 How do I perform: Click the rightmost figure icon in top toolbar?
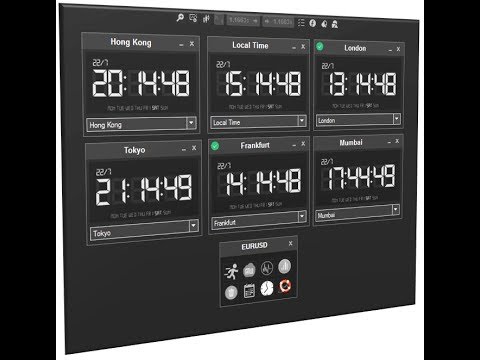(x=335, y=24)
